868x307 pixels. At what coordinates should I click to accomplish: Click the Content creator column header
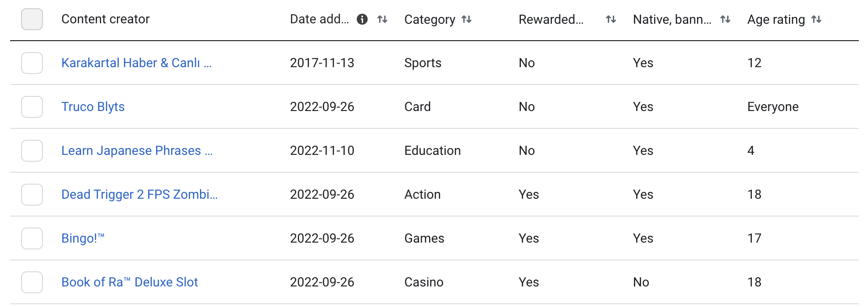click(x=105, y=19)
